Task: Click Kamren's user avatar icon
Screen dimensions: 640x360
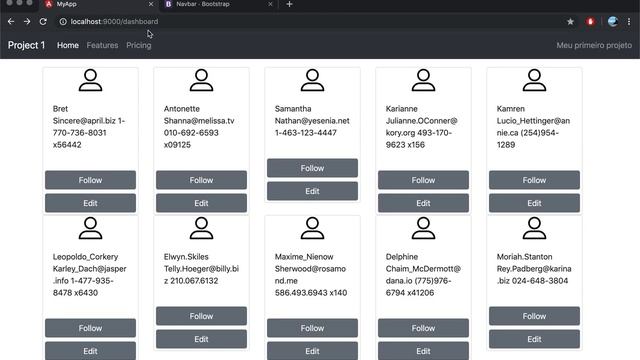Action: (534, 80)
